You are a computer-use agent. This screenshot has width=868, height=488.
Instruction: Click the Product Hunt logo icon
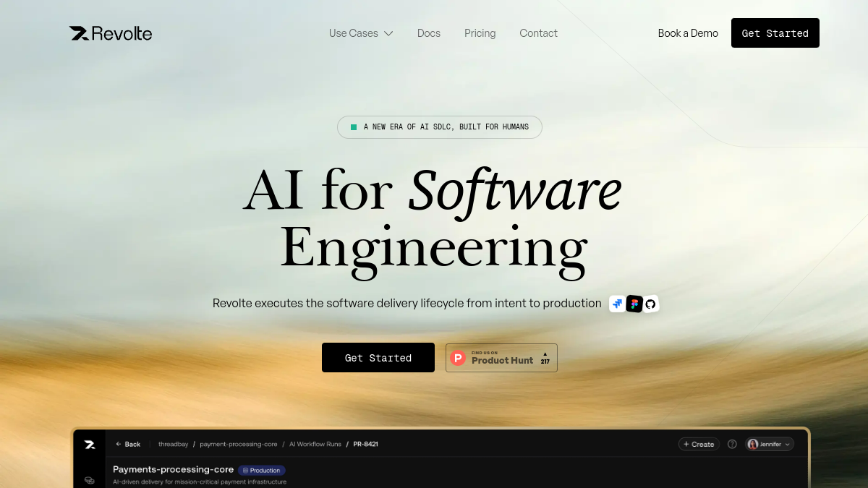coord(458,358)
